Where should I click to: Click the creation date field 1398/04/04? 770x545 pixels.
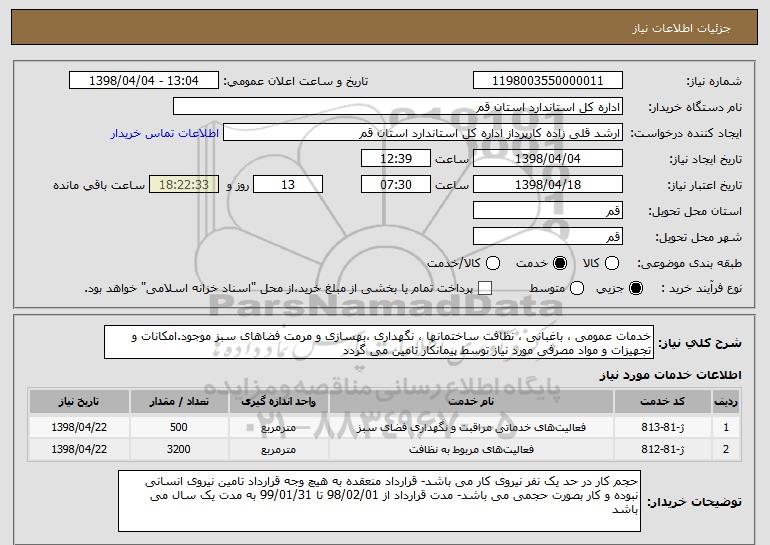pos(548,159)
